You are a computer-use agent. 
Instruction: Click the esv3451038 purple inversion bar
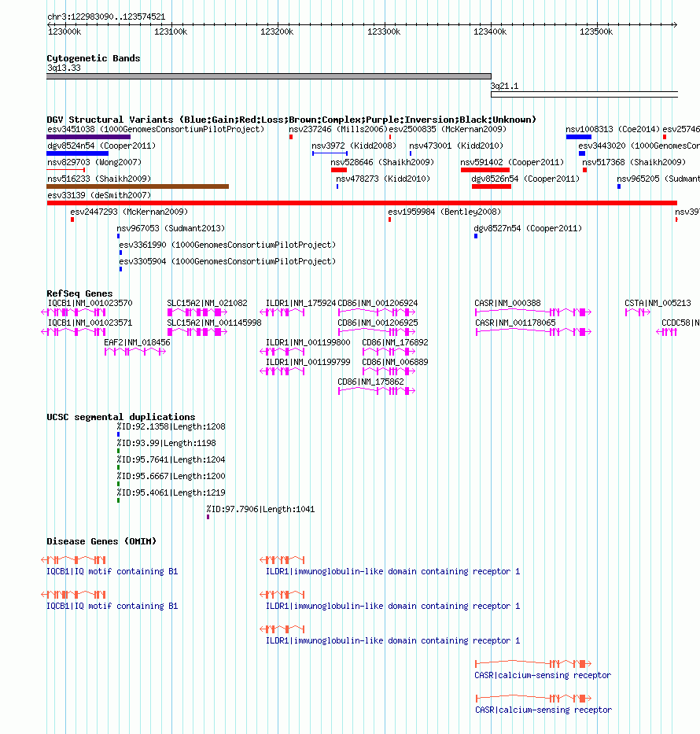[x=88, y=137]
